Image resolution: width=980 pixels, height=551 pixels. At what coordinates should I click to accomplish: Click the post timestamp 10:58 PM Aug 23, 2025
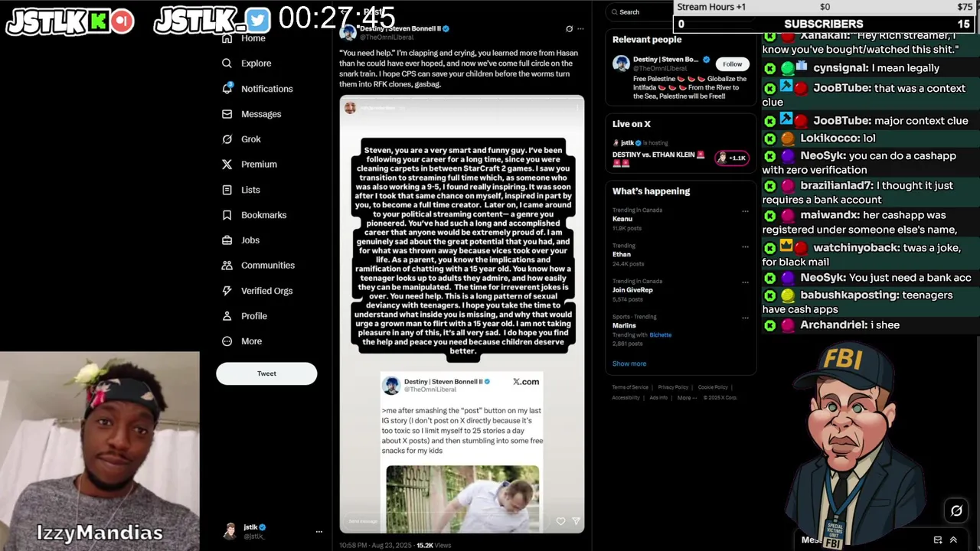click(374, 545)
